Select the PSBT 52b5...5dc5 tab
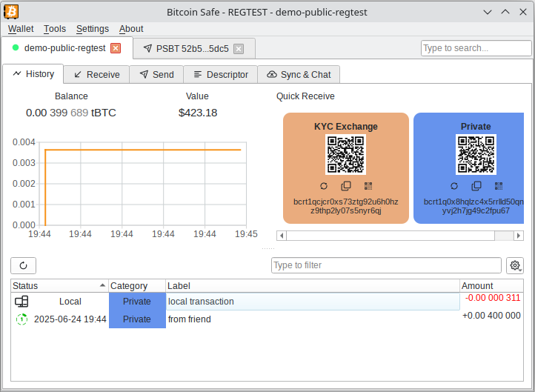This screenshot has width=535, height=392. [x=193, y=49]
